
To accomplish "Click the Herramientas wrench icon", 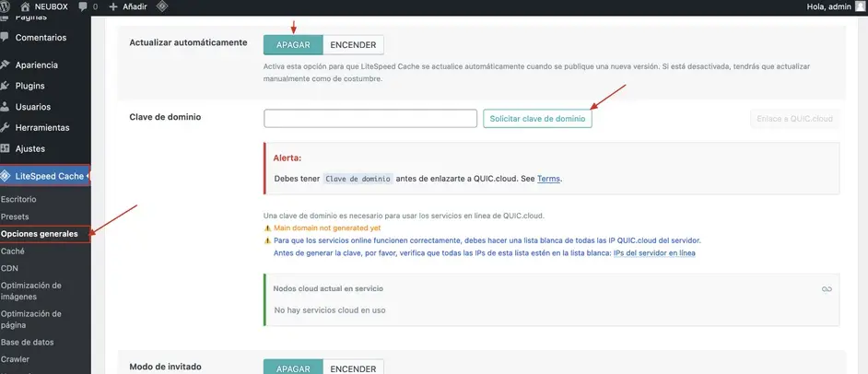I will (x=5, y=127).
